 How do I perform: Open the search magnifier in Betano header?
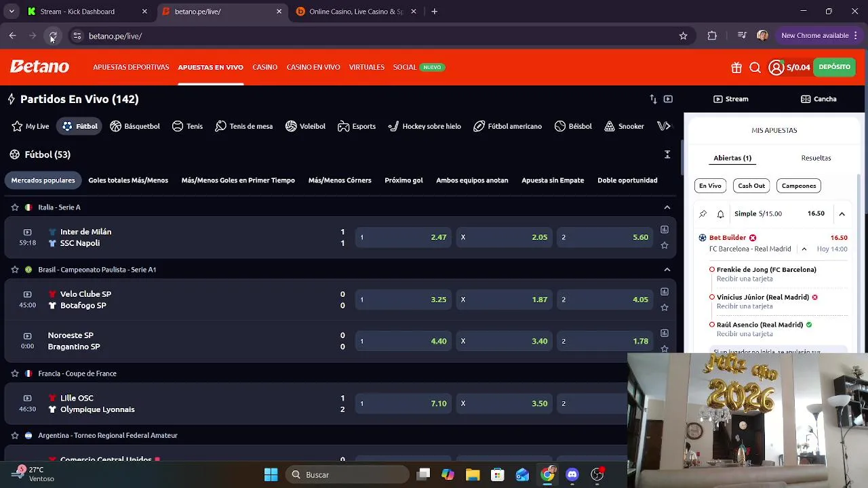[755, 67]
